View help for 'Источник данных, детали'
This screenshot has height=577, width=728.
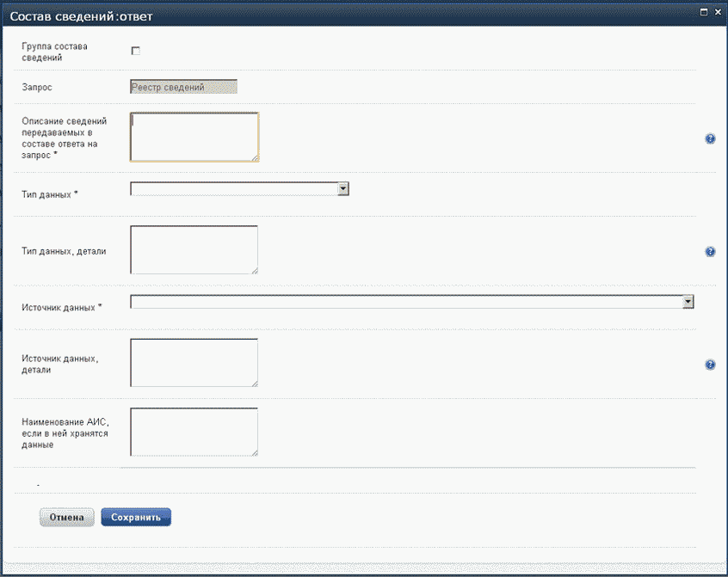click(710, 365)
